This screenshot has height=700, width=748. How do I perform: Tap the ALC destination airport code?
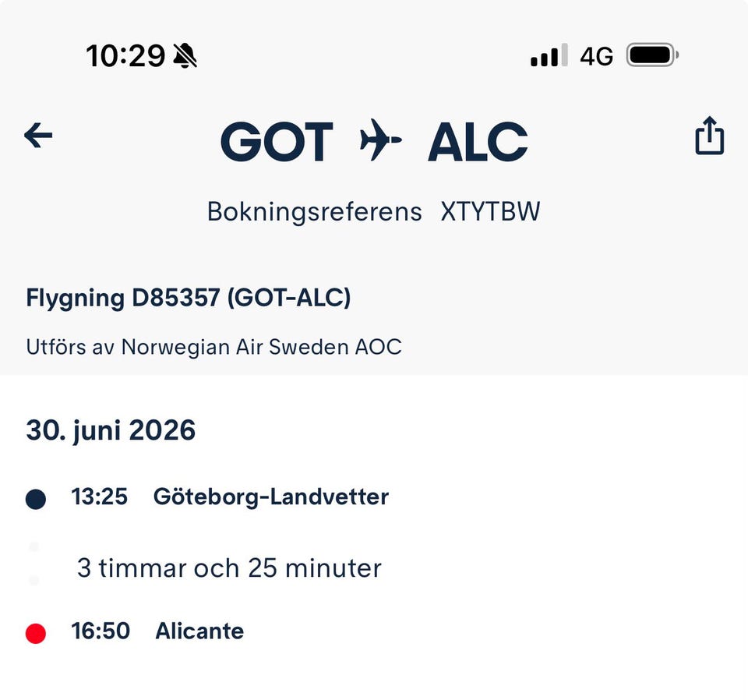(478, 141)
